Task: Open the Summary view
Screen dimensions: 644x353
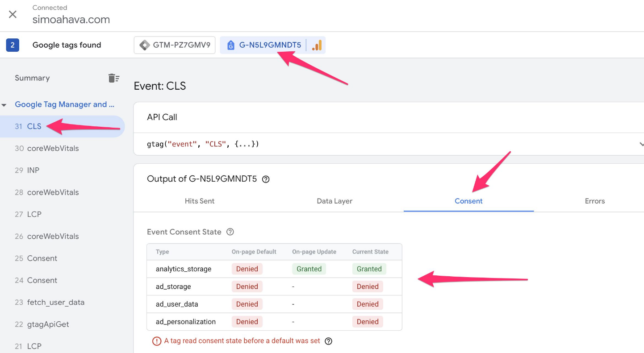Action: 32,78
